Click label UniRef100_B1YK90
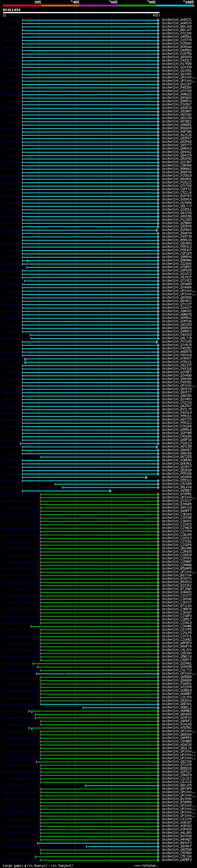 tap(177, 799)
